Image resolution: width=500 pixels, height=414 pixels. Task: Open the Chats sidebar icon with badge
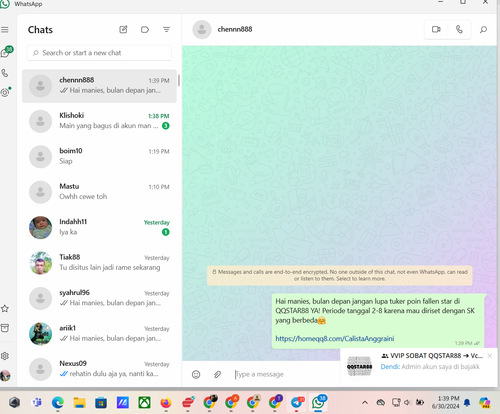(6, 52)
